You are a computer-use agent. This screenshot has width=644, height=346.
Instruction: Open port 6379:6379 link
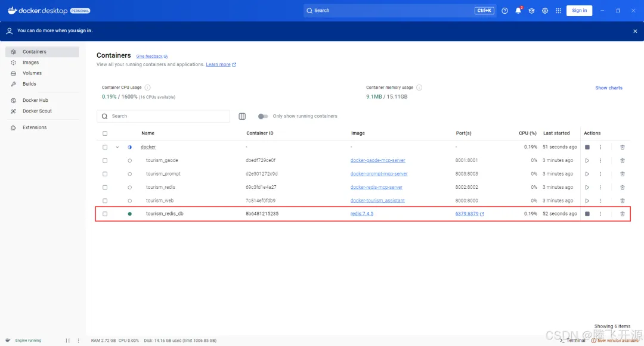pos(469,214)
